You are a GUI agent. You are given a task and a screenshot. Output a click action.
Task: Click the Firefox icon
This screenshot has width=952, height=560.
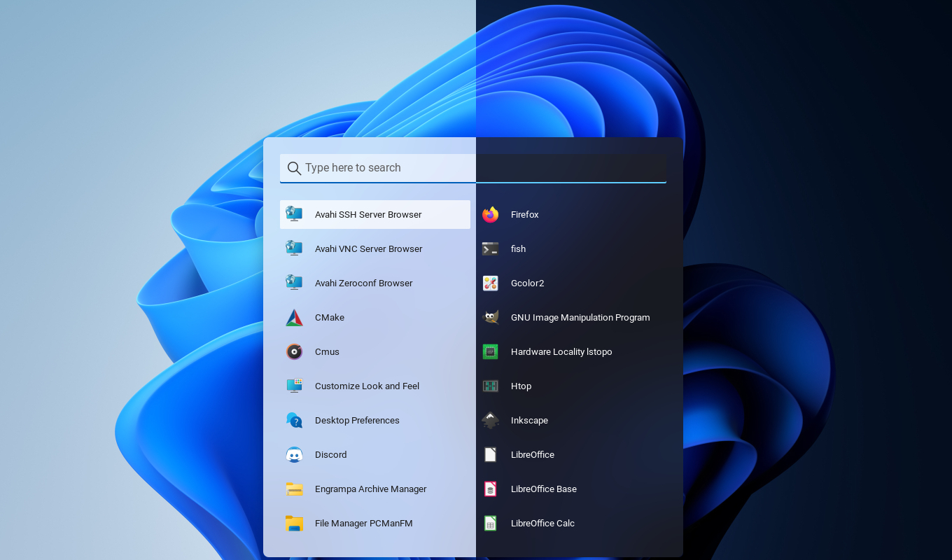coord(491,215)
